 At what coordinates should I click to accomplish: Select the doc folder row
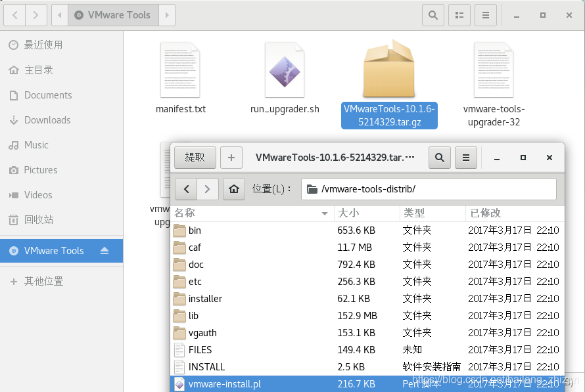367,265
